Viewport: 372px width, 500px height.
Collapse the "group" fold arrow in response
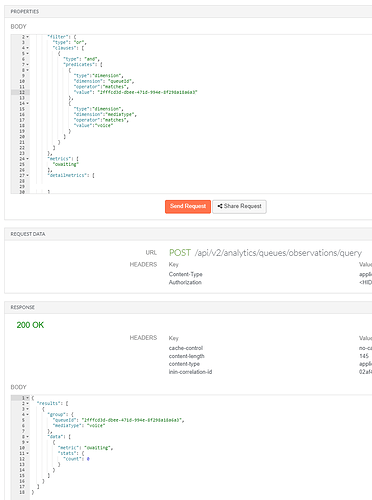point(28,415)
